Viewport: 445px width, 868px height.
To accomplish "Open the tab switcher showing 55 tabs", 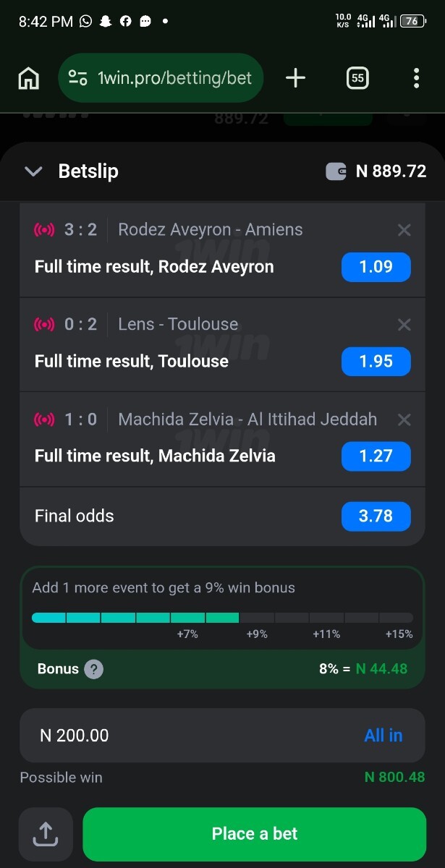I will point(357,78).
